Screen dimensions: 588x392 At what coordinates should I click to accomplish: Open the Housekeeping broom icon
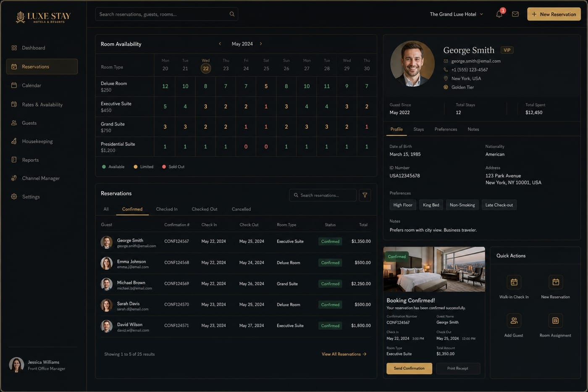coord(14,141)
